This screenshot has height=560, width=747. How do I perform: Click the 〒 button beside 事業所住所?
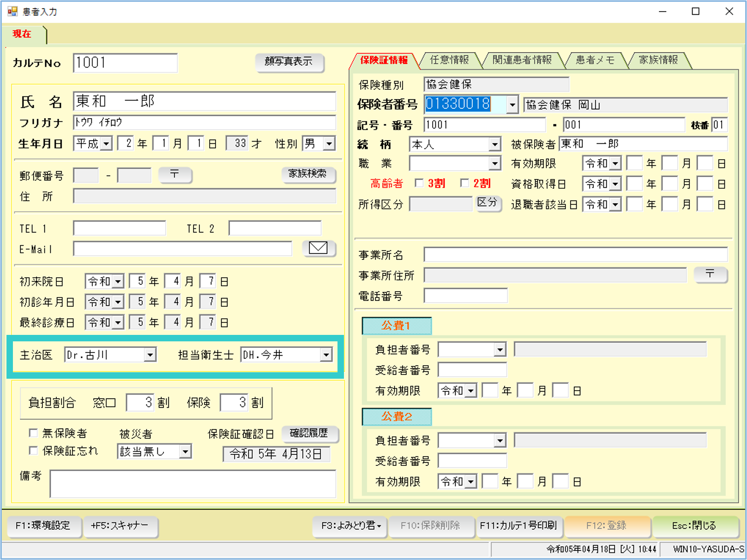click(710, 274)
